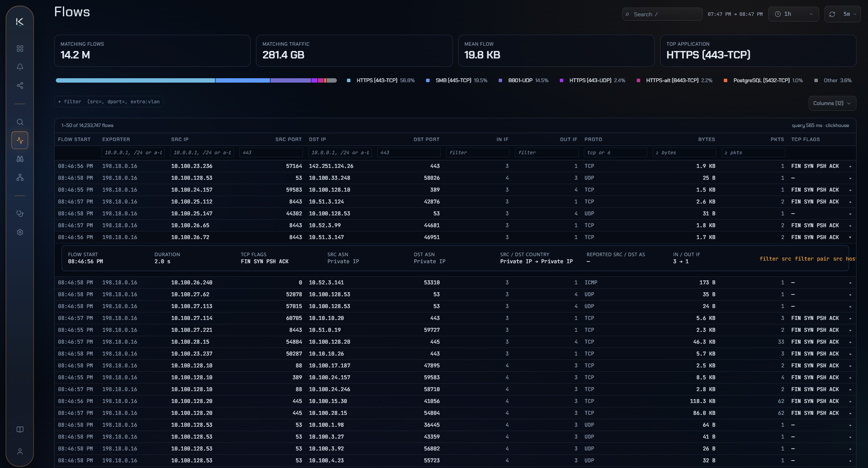Open the stethoscope health icon in sidebar
The height and width of the screenshot is (468, 868).
[x=20, y=214]
